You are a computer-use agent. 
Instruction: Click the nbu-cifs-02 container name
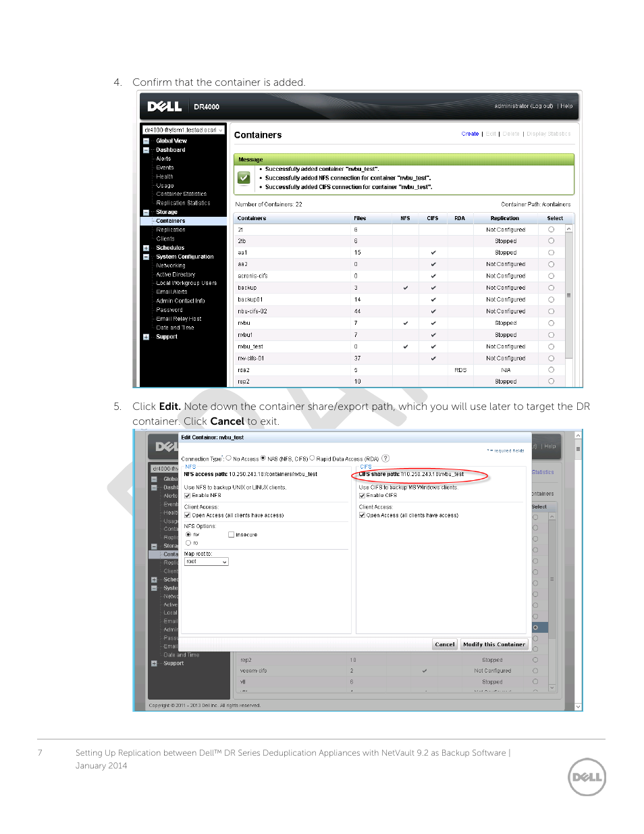252,311
